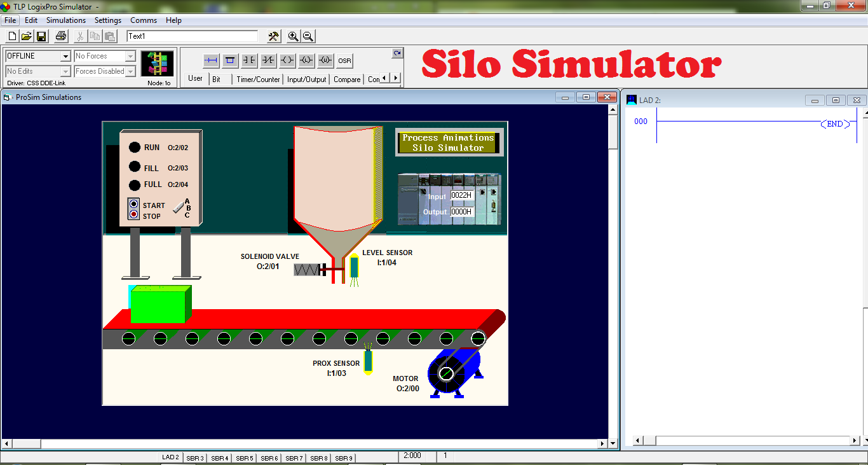Switch to the Timer/Counter instruction tab
Image resolution: width=868 pixels, height=465 pixels.
pyautogui.click(x=257, y=79)
